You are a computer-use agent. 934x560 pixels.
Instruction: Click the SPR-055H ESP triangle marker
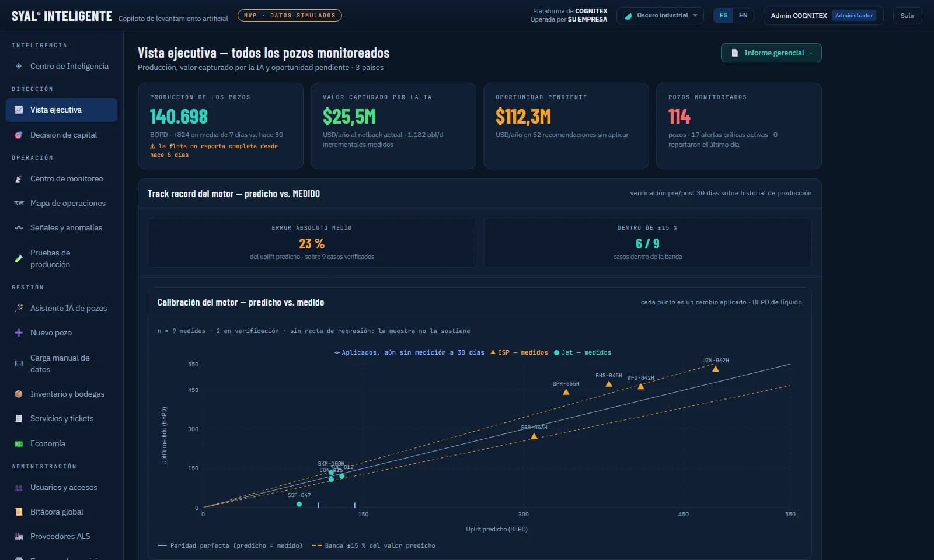coord(566,392)
